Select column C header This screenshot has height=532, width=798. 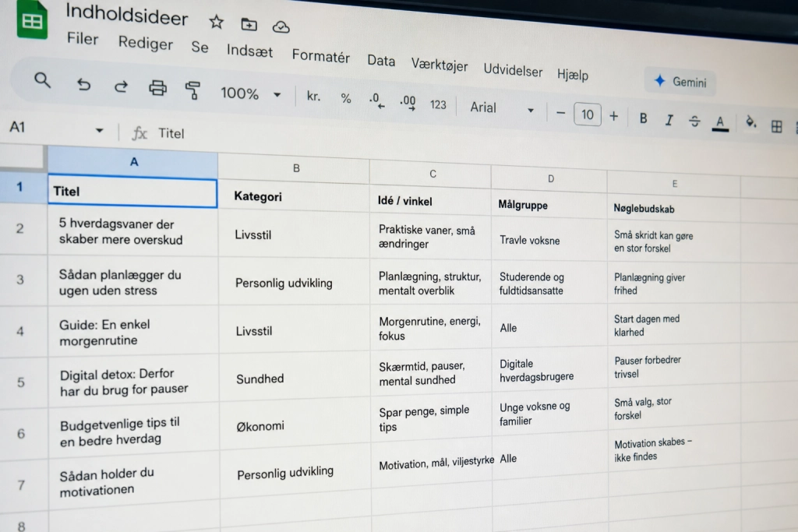point(430,174)
